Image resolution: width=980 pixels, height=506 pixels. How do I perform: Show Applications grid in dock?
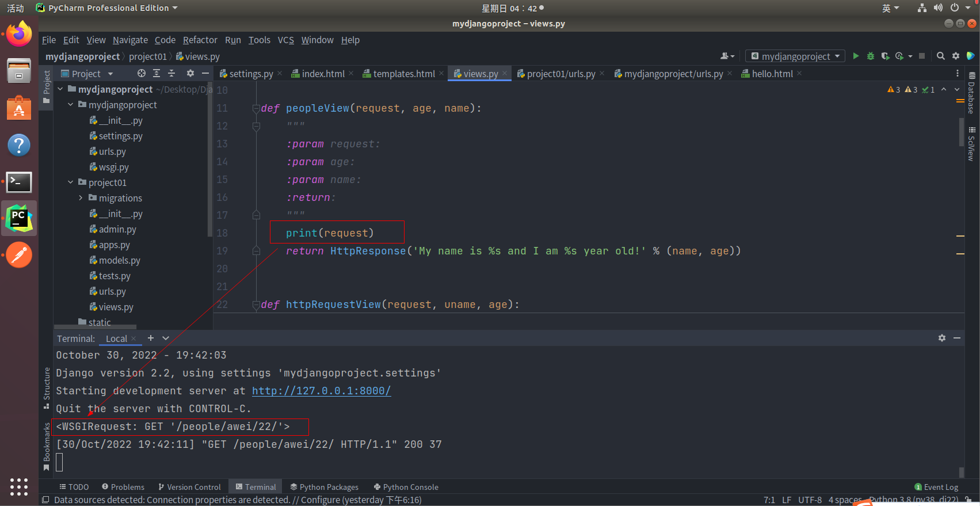coord(19,486)
